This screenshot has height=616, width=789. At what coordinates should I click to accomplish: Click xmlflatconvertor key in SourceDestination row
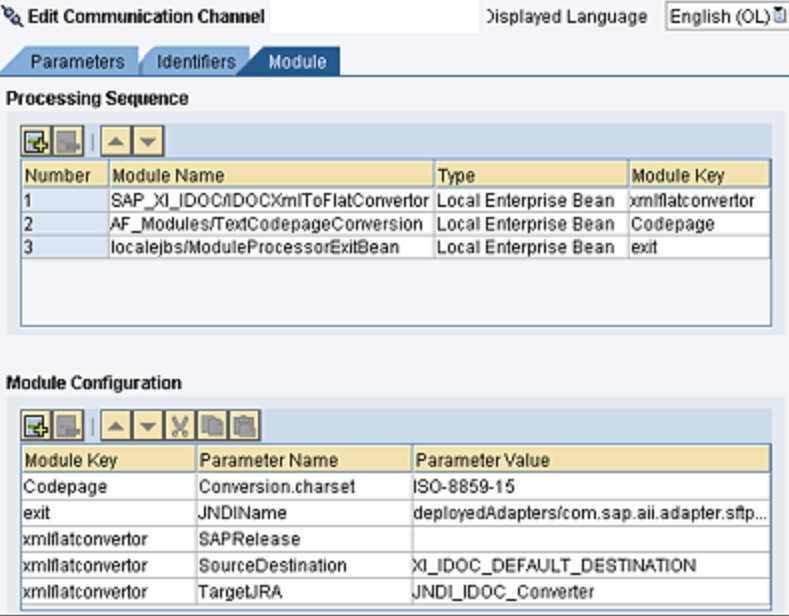point(109,565)
